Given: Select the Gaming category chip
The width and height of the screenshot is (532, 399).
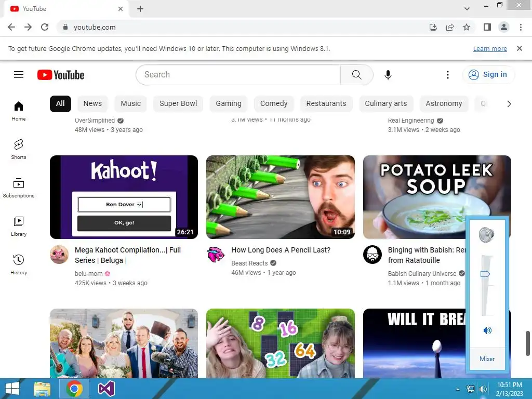Looking at the screenshot, I should coord(229,103).
